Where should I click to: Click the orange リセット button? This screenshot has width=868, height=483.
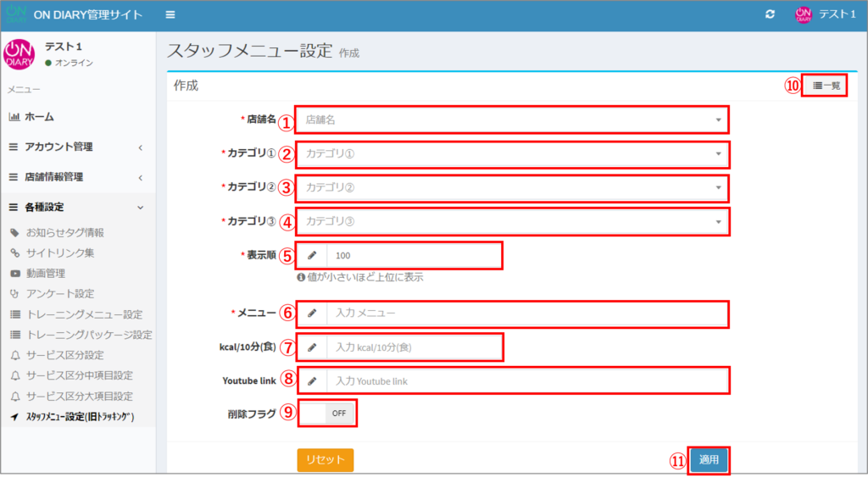click(325, 460)
